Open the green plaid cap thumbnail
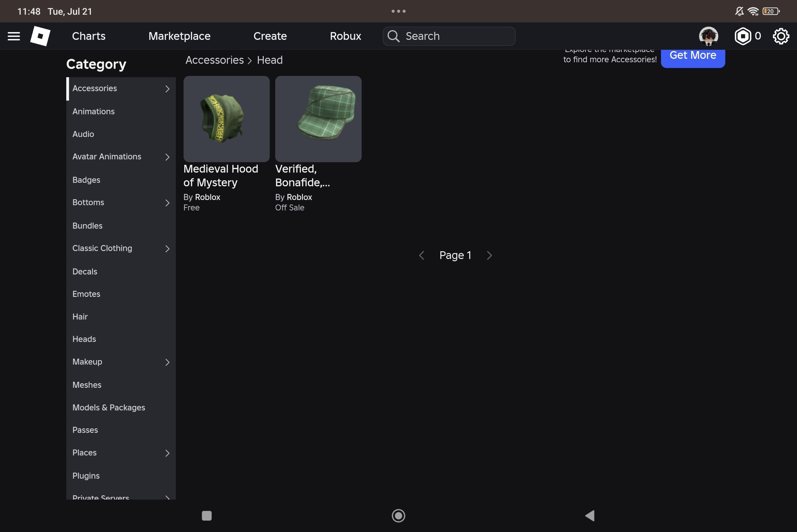Image resolution: width=797 pixels, height=532 pixels. tap(318, 119)
